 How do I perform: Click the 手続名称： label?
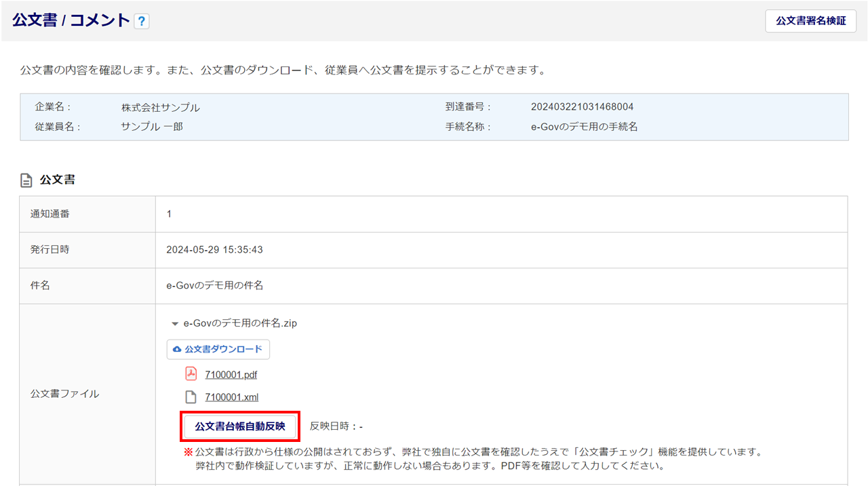[468, 127]
